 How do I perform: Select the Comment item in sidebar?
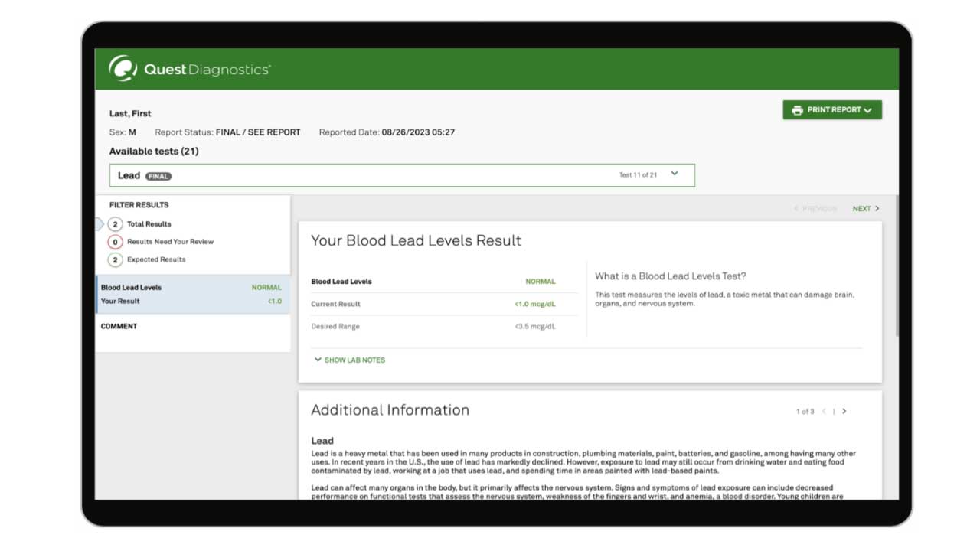pos(119,327)
